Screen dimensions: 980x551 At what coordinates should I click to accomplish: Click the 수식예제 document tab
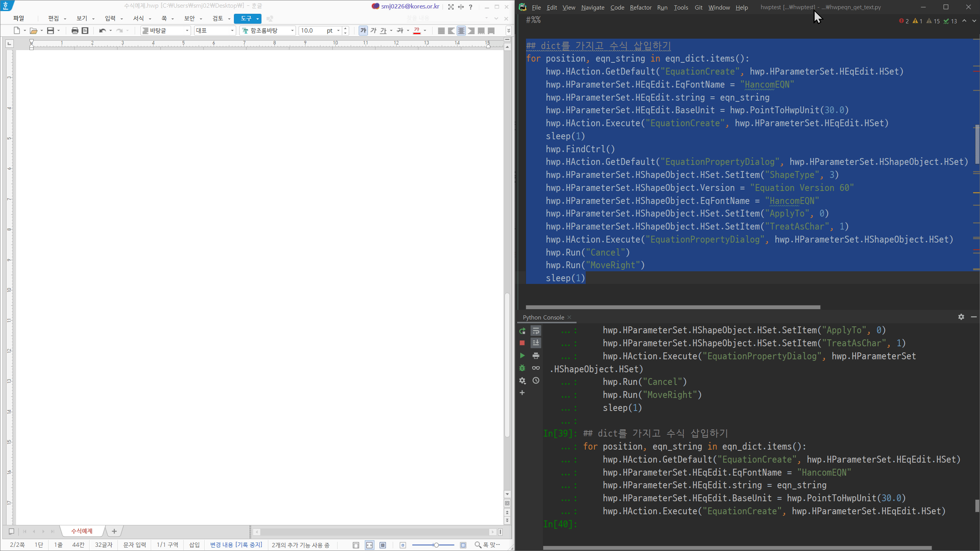pos(82,531)
